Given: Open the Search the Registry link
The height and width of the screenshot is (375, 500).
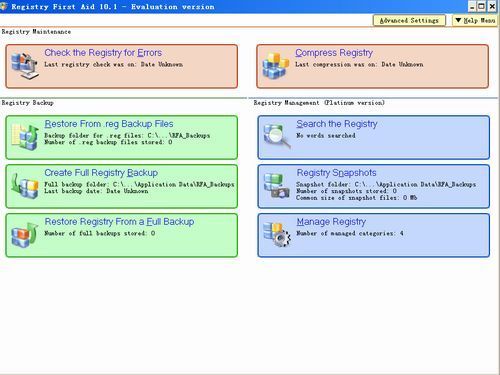Looking at the screenshot, I should [x=337, y=124].
